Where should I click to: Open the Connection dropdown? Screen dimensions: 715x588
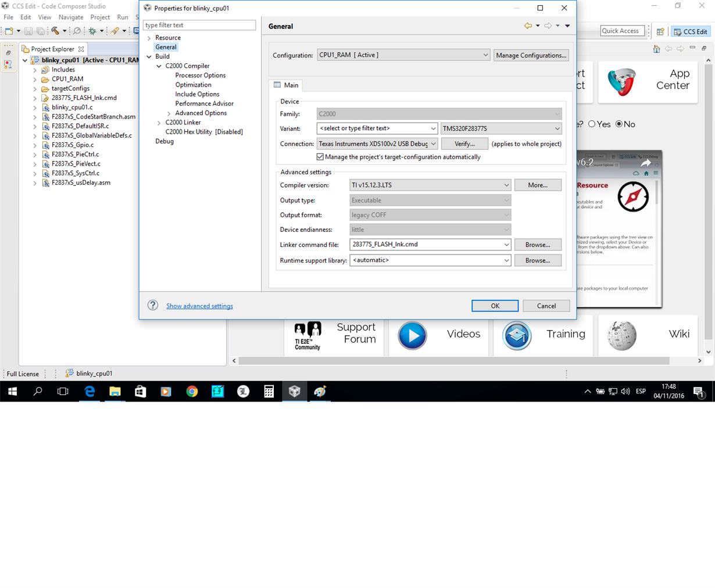click(x=377, y=144)
